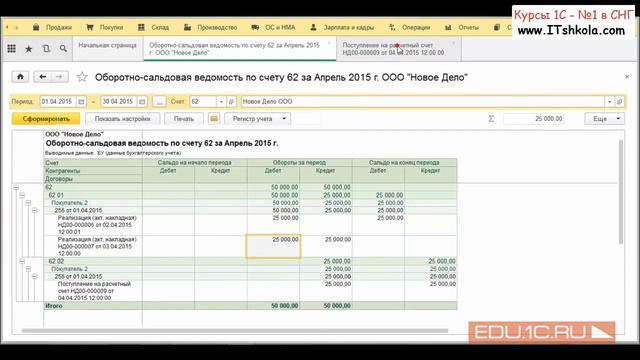The height and width of the screenshot is (360, 640).
Task: Select the highlighted debit cell 25 000,00
Action: click(x=273, y=246)
